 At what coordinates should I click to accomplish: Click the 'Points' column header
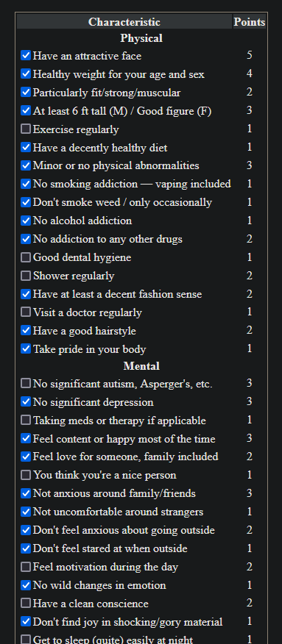click(250, 22)
